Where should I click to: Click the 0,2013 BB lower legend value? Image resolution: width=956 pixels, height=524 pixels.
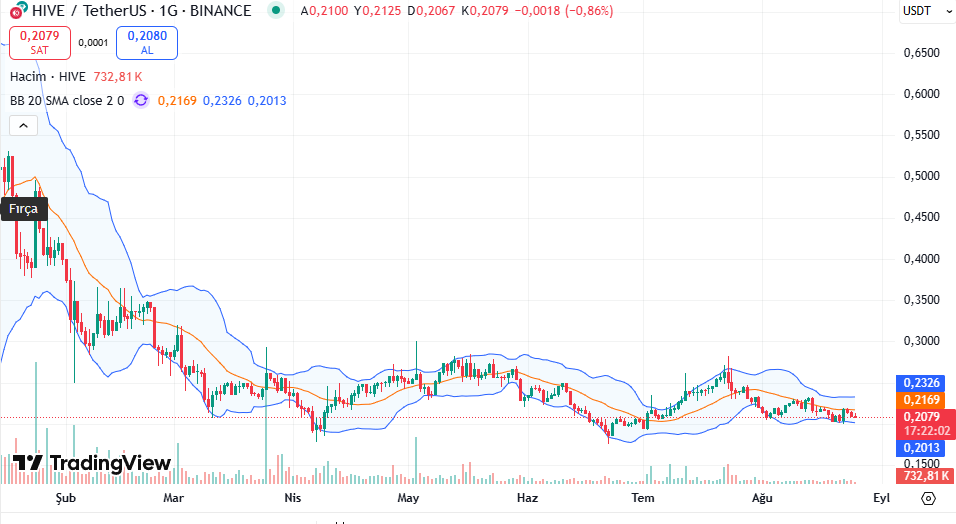267,101
